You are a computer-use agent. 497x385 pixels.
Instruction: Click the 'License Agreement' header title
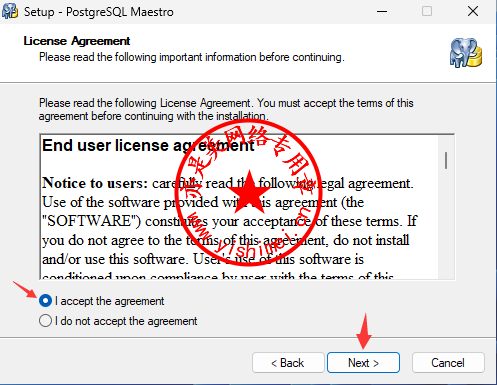[77, 41]
